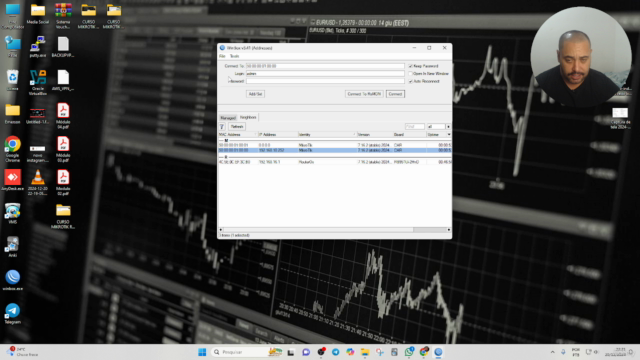Open the Módulo 04.pdf file

63,116
